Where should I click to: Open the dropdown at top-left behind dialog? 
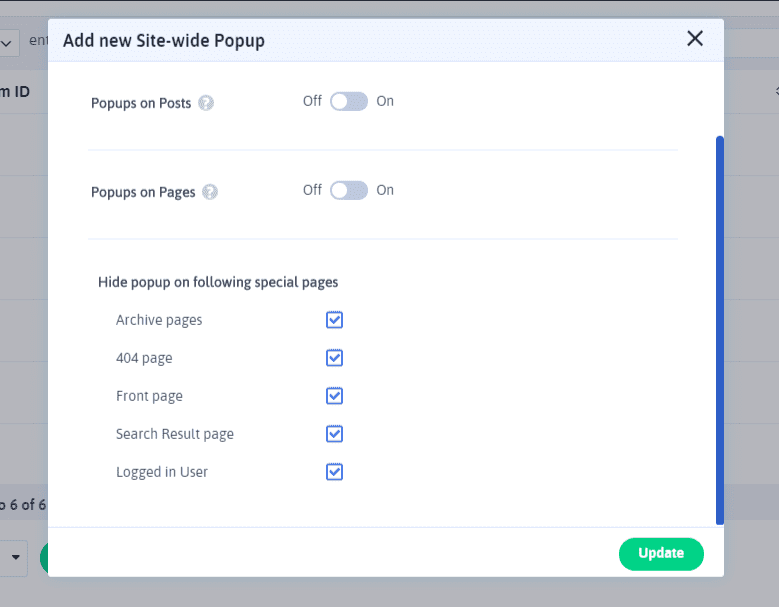click(x=9, y=43)
